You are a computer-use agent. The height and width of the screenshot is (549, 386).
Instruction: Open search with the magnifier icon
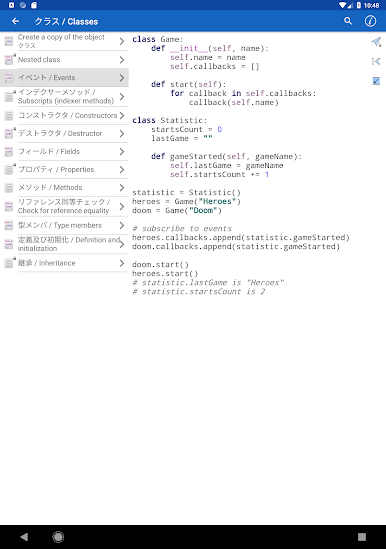point(348,21)
